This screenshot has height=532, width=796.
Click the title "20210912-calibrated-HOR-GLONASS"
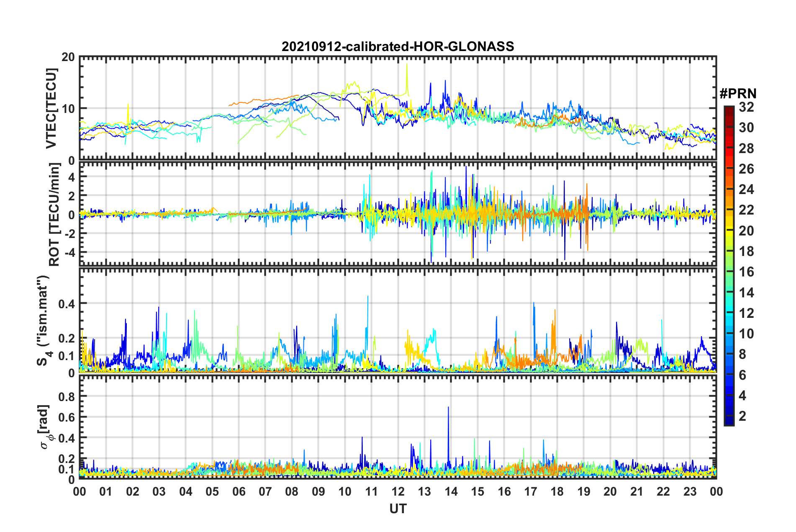(x=398, y=46)
